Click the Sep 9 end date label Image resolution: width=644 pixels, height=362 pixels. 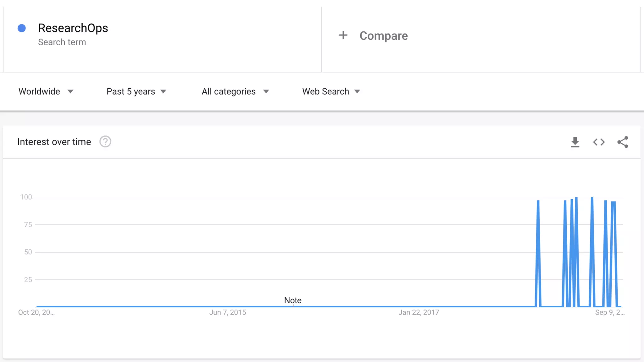coord(609,312)
